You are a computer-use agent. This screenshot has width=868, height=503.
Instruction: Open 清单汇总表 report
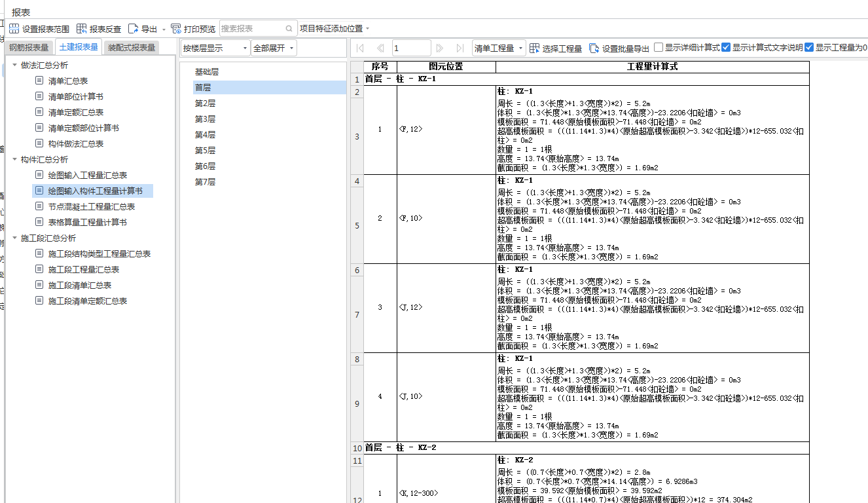coord(68,81)
